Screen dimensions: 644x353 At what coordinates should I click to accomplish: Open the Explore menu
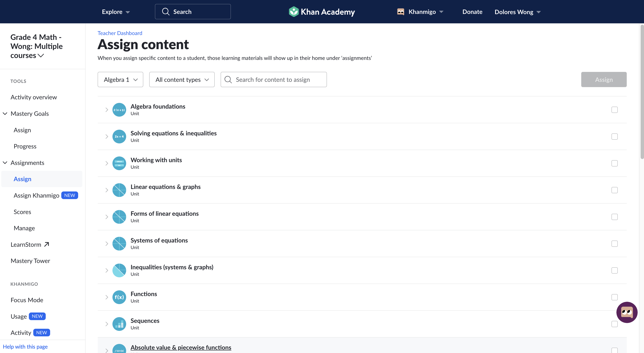pyautogui.click(x=116, y=12)
